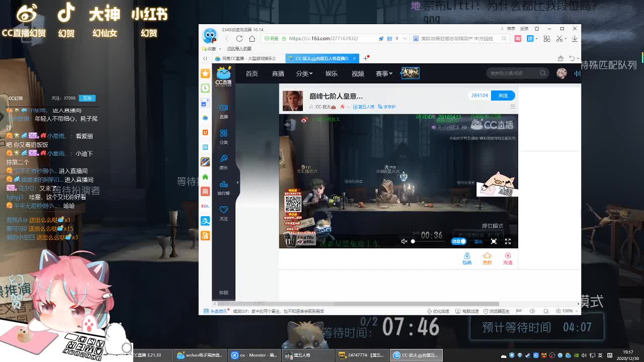
Task: Toggle web fullscreen in the player
Action: [x=494, y=242]
